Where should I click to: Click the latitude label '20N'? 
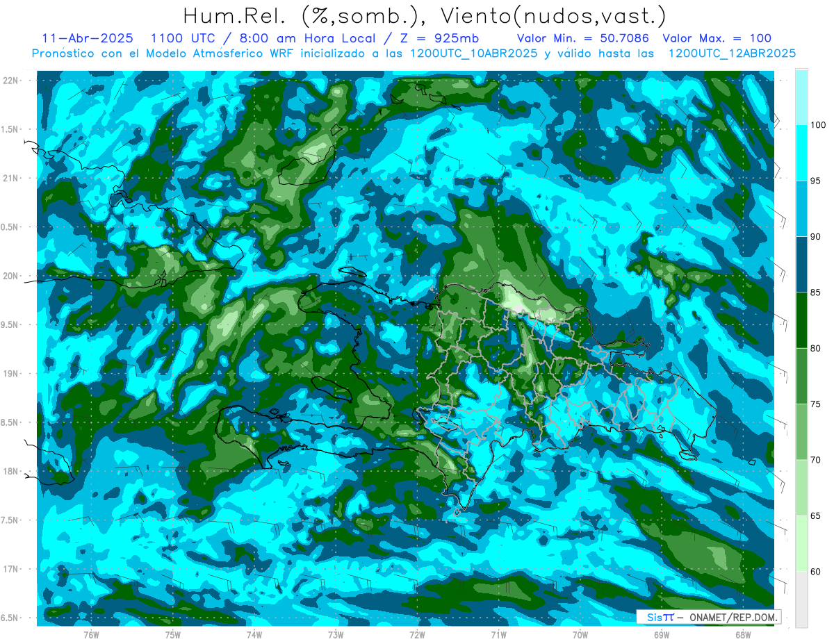(11, 276)
